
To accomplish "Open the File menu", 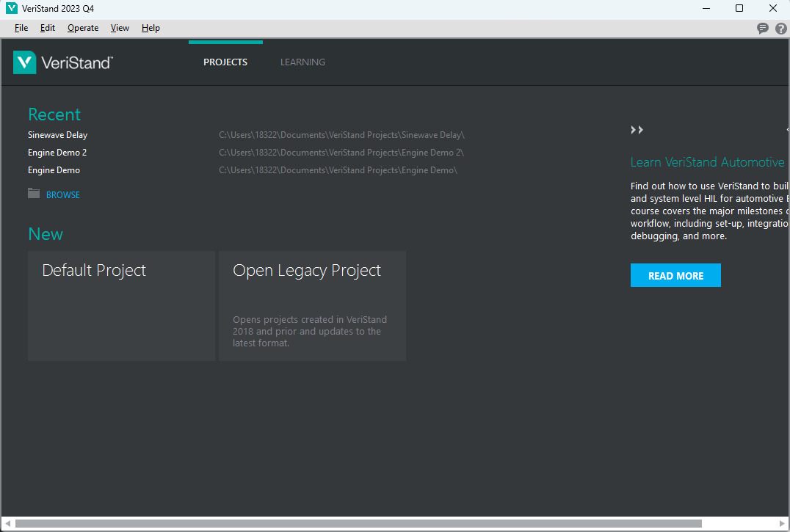I will pyautogui.click(x=21, y=28).
